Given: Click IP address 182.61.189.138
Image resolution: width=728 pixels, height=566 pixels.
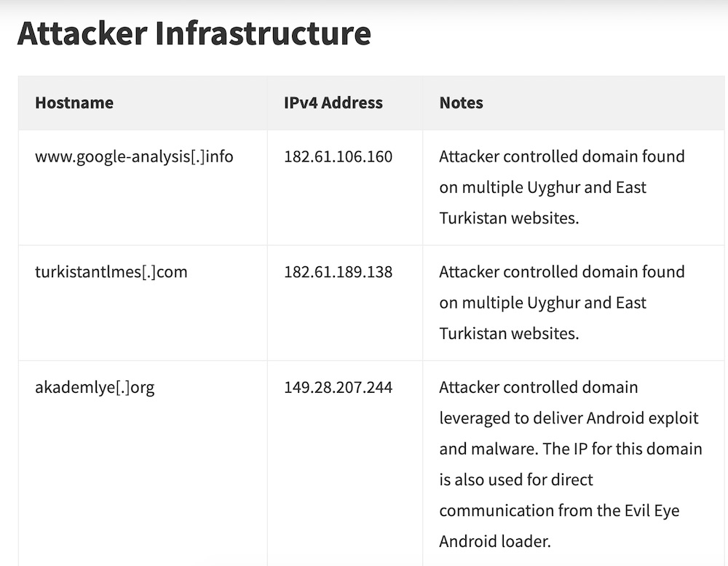Looking at the screenshot, I should pos(338,272).
